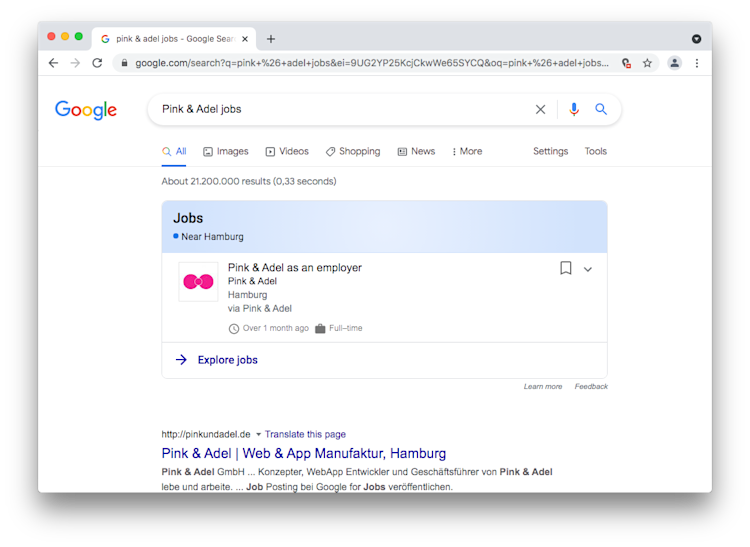Click the Explore jobs link
Viewport: 750px width, 547px height.
(228, 360)
